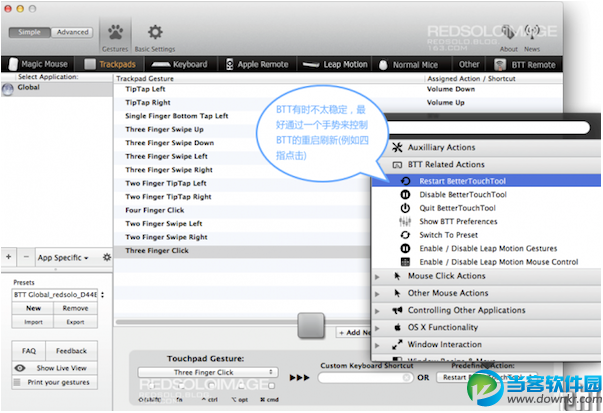
Task: Switch to Other tab
Action: coord(468,64)
